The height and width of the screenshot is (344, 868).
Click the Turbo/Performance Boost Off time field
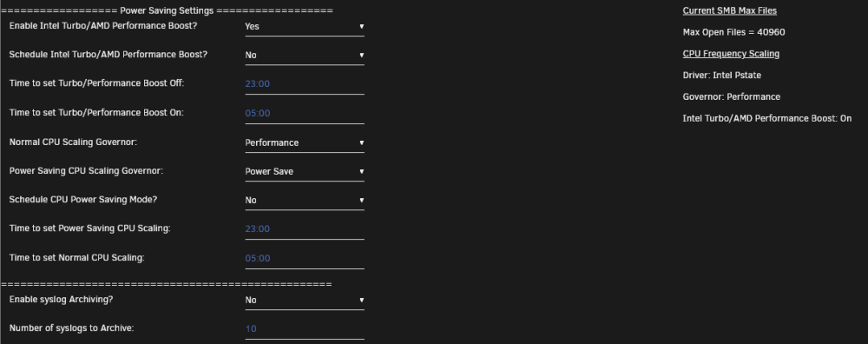click(x=305, y=84)
